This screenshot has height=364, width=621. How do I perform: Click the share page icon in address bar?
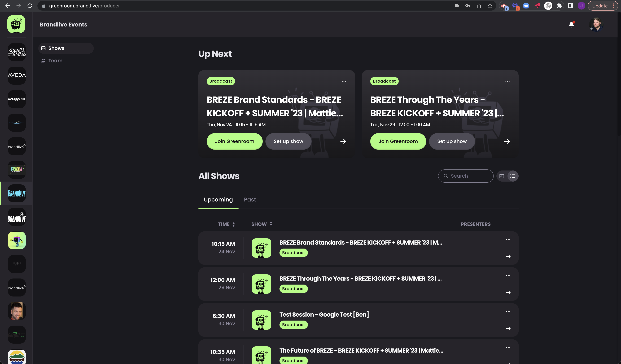(479, 6)
